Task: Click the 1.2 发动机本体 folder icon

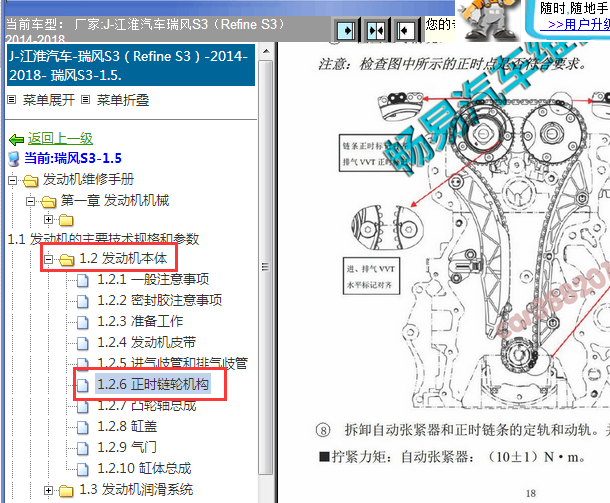Action: tap(67, 259)
